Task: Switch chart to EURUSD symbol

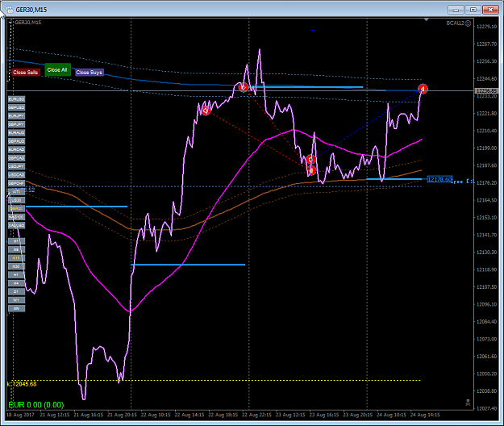Action: pos(16,99)
